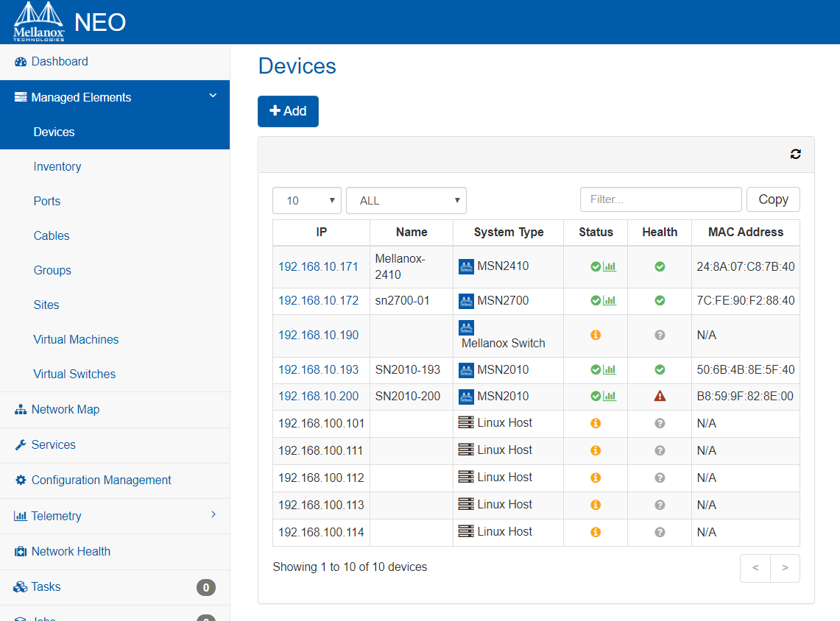This screenshot has width=840, height=621.
Task: Open telemetry chart icon for sn2700-01
Action: 610,301
